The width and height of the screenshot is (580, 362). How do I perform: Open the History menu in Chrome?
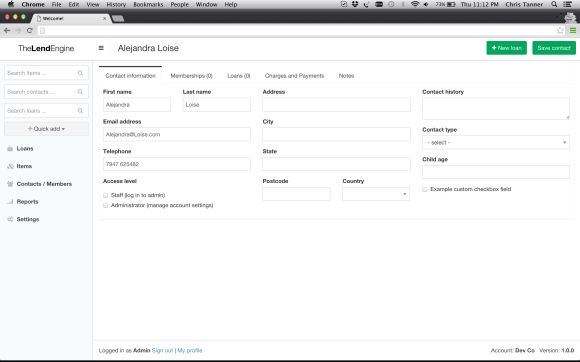pos(116,4)
